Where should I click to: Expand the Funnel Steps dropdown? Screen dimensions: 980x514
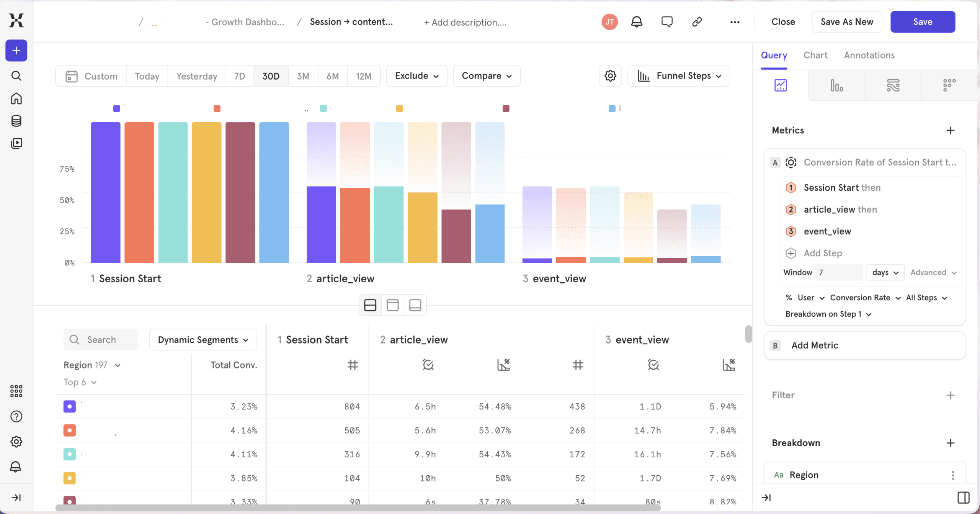[679, 76]
